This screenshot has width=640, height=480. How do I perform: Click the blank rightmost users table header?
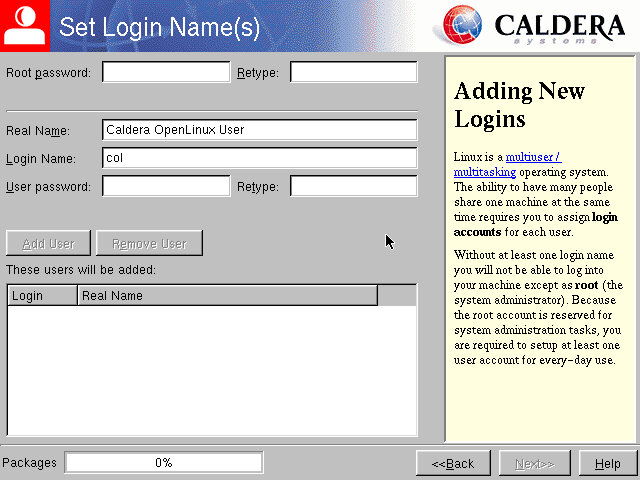pyautogui.click(x=397, y=296)
